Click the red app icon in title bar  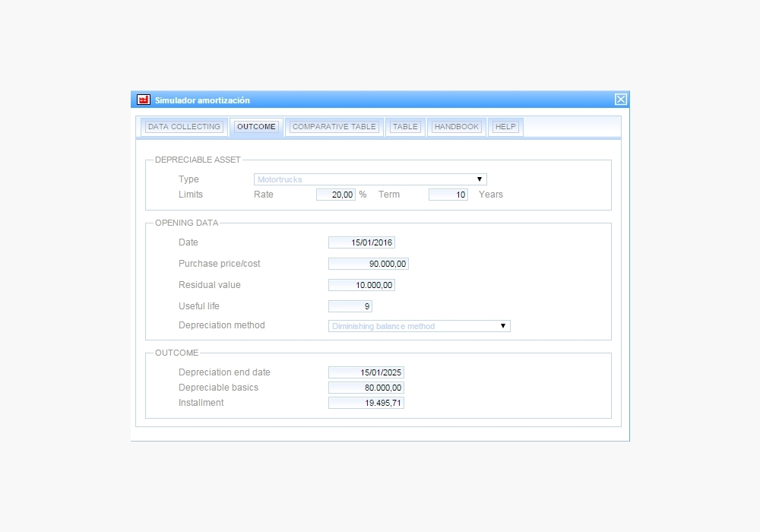point(143,100)
